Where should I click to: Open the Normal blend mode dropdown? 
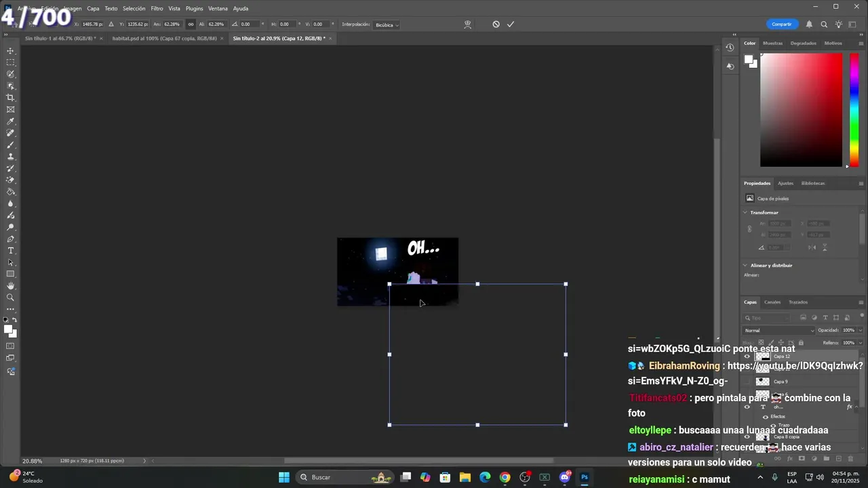click(778, 331)
